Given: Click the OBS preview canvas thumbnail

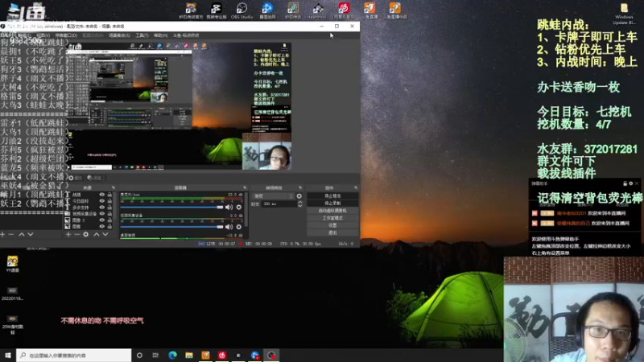Looking at the screenshot, I should click(179, 107).
